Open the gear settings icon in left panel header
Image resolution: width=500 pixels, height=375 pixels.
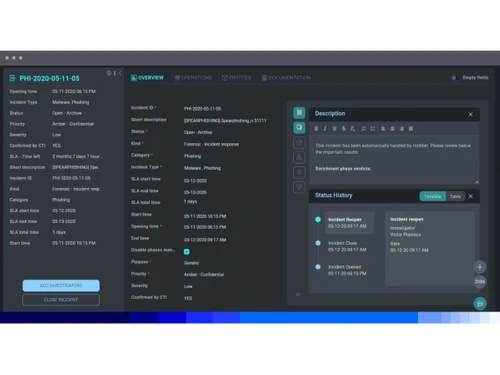click(x=109, y=73)
